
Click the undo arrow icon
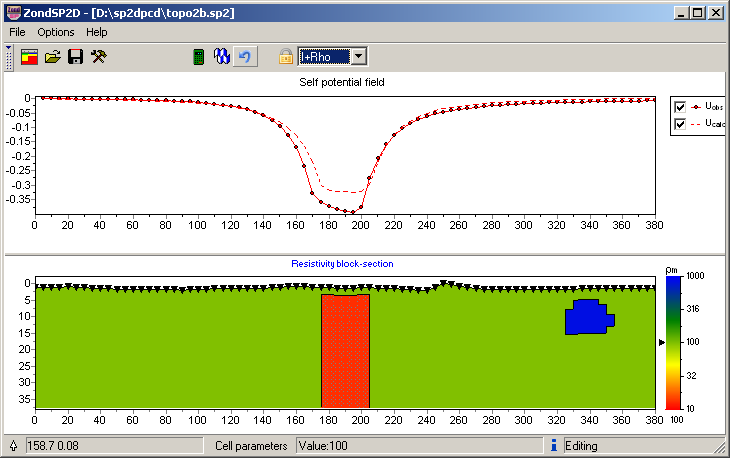point(245,57)
